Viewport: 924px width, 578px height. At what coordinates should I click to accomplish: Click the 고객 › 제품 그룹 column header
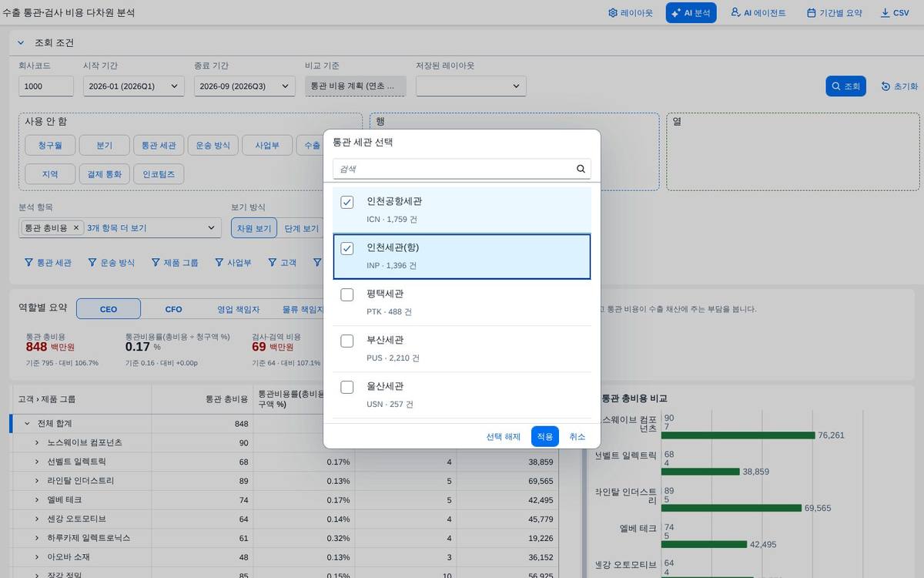coord(81,399)
